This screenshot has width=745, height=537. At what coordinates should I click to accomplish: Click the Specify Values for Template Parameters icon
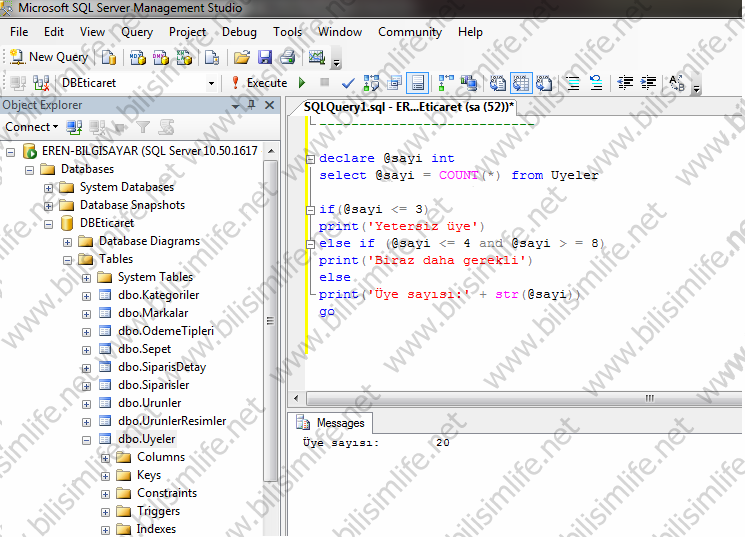pos(677,83)
